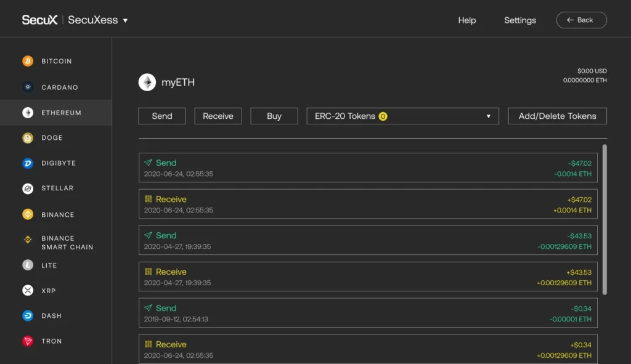Open the SecuXess account dropdown arrow

pos(125,20)
